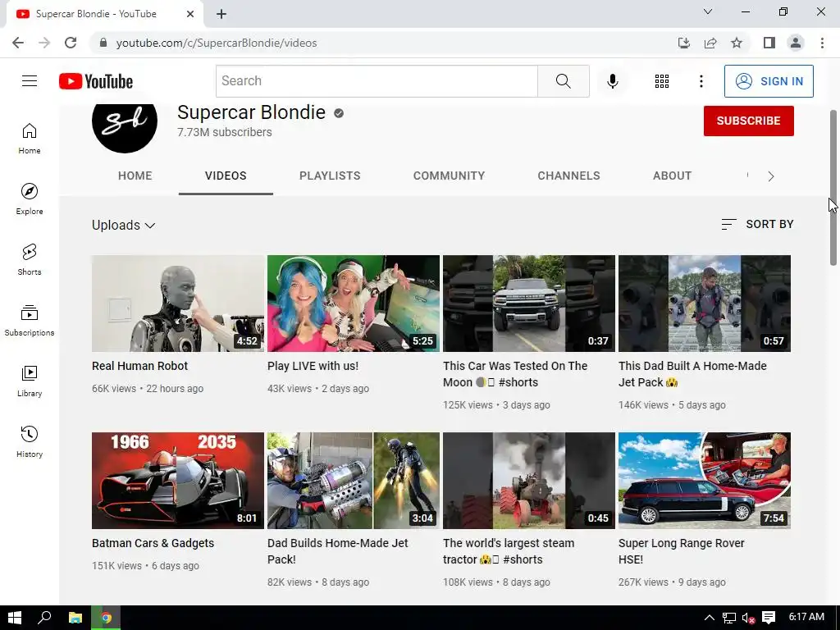
Task: Switch to the HOME channel tab
Action: [x=135, y=176]
